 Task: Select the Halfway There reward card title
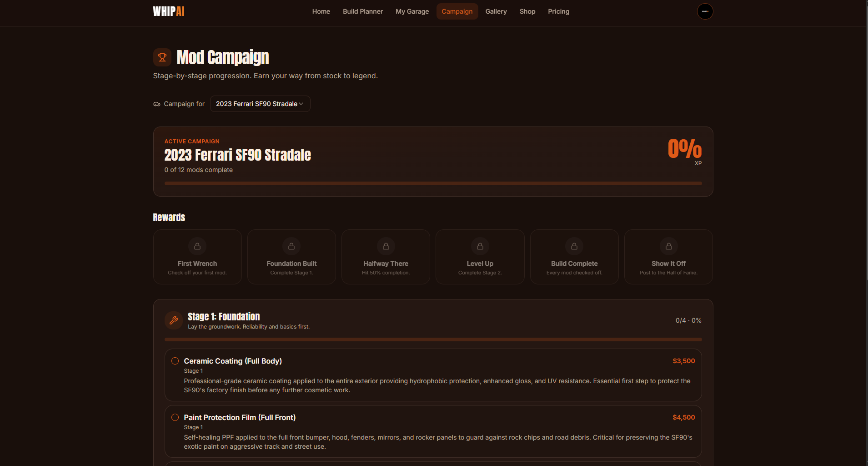coord(386,263)
